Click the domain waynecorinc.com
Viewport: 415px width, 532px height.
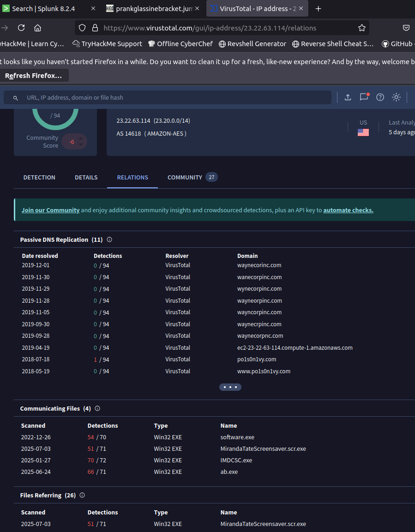[x=259, y=265]
